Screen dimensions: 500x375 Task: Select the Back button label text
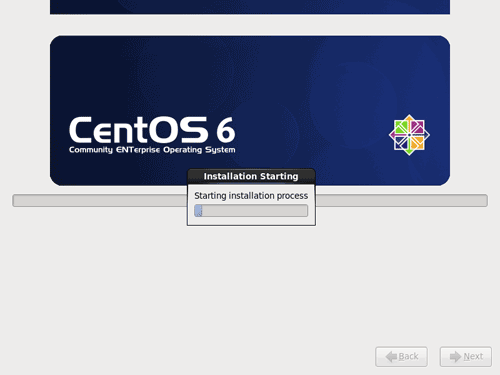(408, 357)
